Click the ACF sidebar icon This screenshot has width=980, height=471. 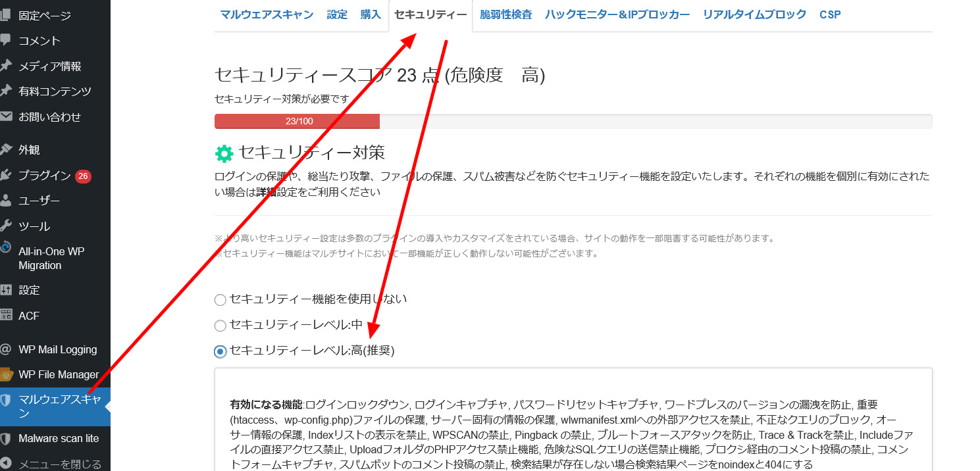tap(6, 315)
